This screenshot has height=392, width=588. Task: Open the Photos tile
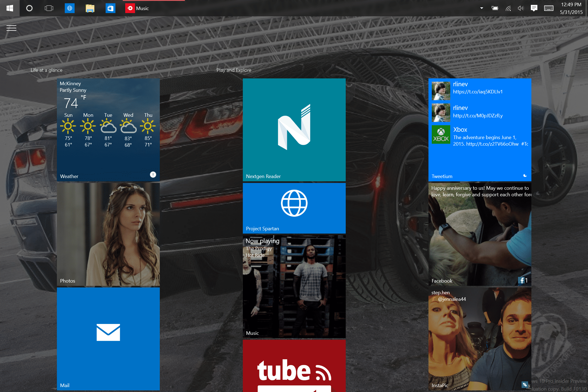(x=108, y=234)
